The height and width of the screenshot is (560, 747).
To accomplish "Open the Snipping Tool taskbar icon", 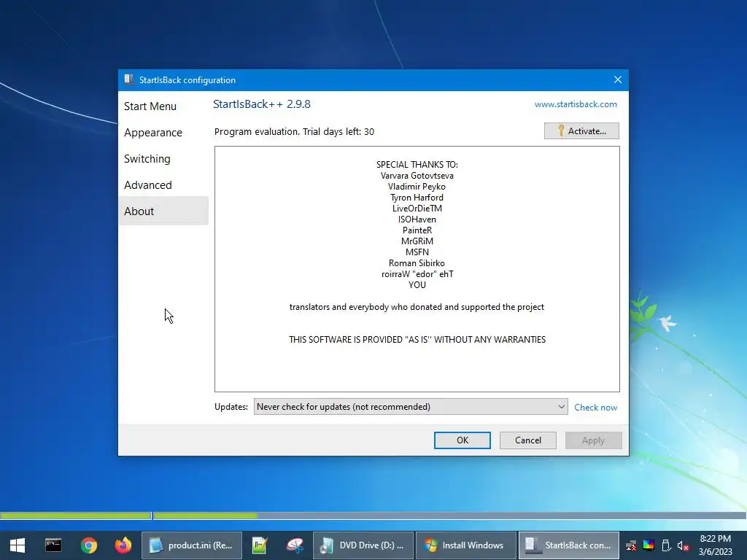I will [x=295, y=545].
